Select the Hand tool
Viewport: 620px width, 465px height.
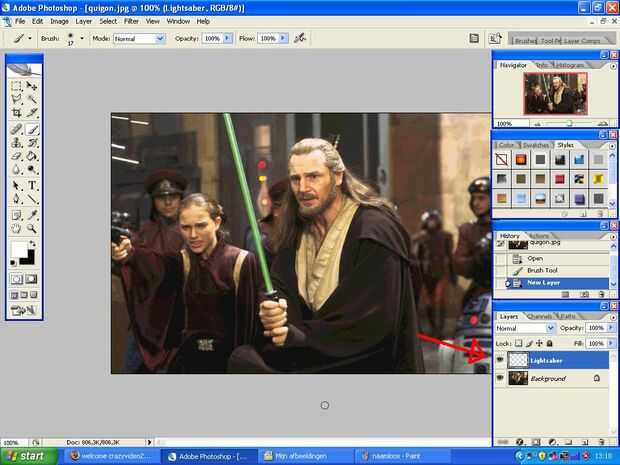tap(17, 229)
